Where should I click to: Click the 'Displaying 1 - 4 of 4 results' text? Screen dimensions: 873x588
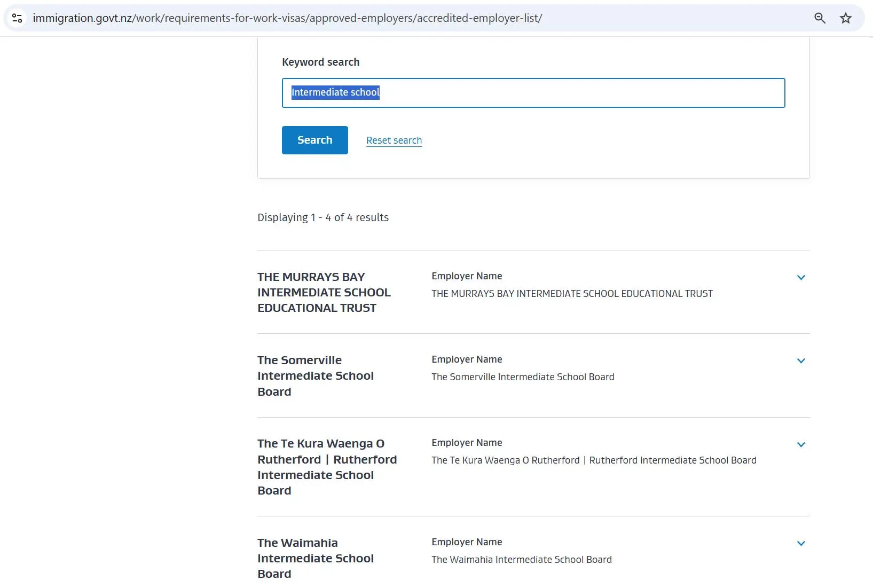[323, 217]
